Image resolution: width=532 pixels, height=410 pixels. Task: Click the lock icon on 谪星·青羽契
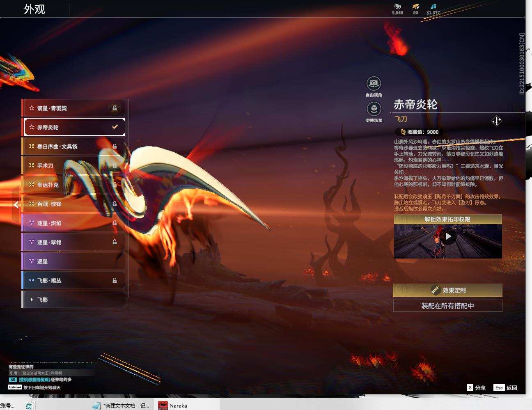pos(115,108)
